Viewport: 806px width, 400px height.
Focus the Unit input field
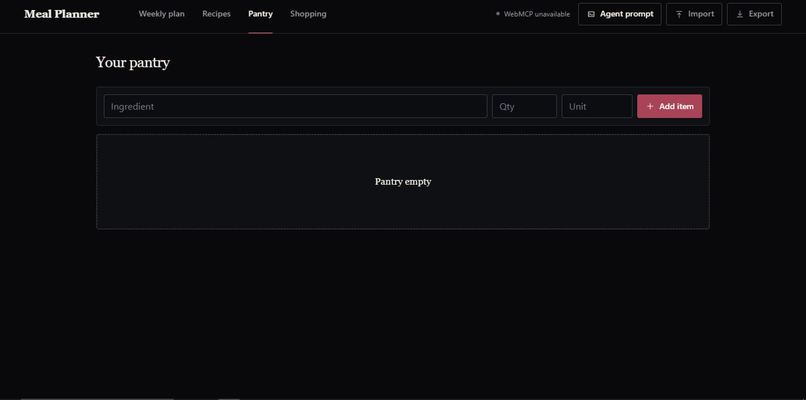[597, 106]
